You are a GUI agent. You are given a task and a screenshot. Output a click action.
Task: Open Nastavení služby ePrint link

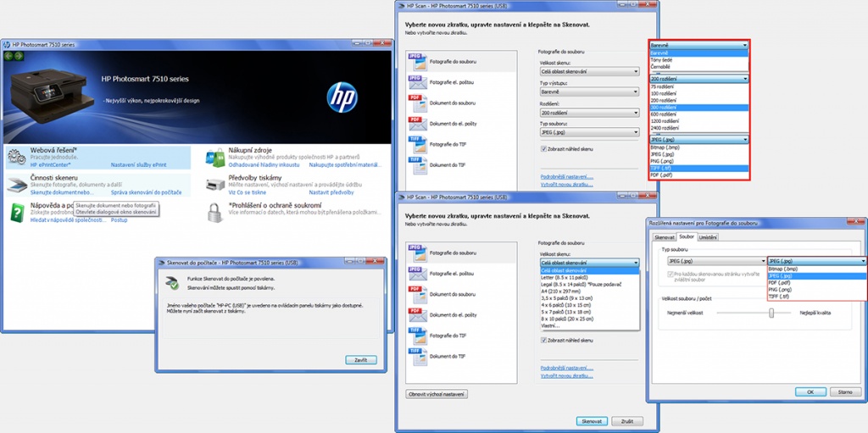pos(138,164)
